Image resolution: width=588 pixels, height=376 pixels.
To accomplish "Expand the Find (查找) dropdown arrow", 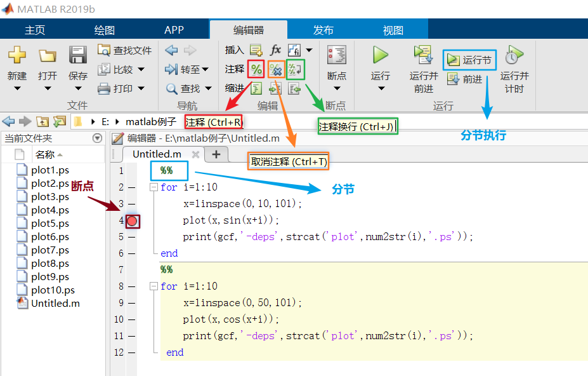I will tap(208, 89).
